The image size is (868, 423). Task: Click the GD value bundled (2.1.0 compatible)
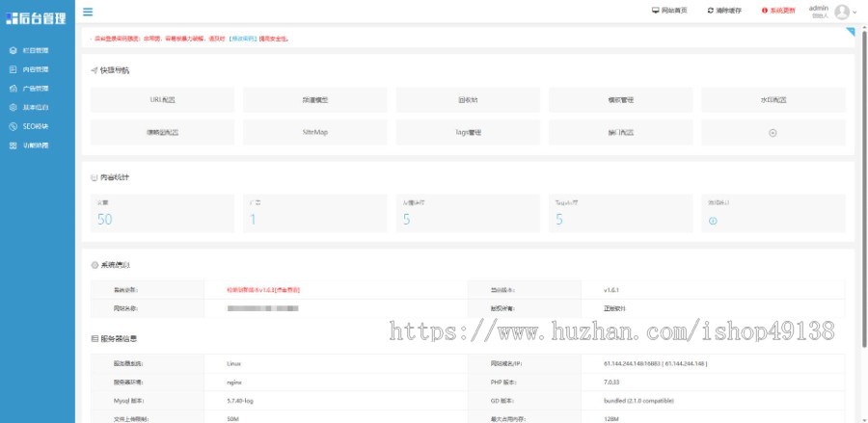click(638, 401)
